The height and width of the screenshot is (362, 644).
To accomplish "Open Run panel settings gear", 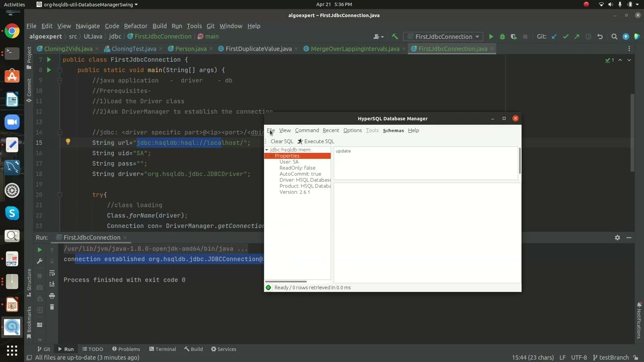I will (617, 237).
